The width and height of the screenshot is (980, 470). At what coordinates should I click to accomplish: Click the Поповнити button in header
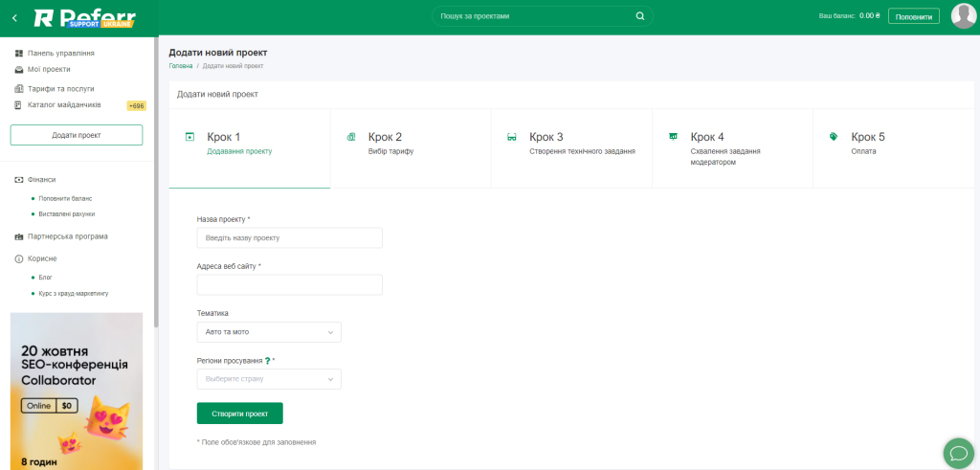point(913,16)
